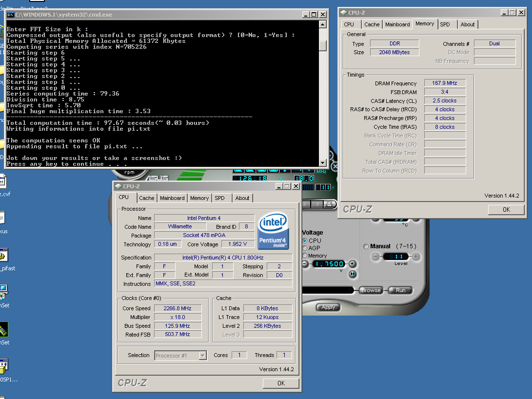
Task: Open About tab in Memory CPU-Z window
Action: (x=468, y=24)
